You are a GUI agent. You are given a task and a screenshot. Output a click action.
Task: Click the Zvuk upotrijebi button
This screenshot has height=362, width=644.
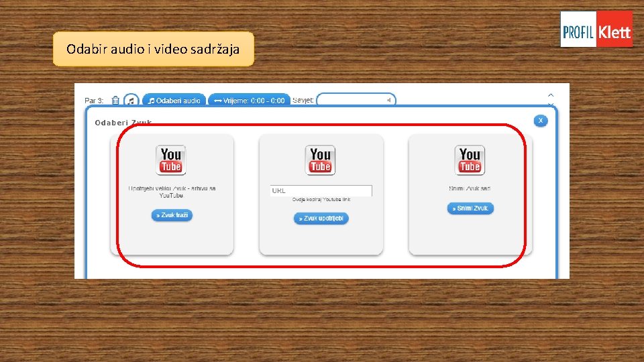(321, 219)
